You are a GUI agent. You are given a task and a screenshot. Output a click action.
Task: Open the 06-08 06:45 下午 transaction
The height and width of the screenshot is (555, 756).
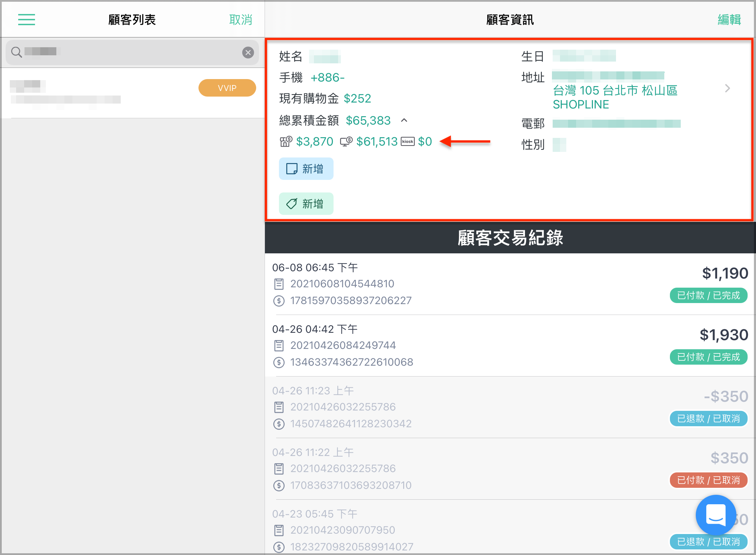tap(510, 284)
